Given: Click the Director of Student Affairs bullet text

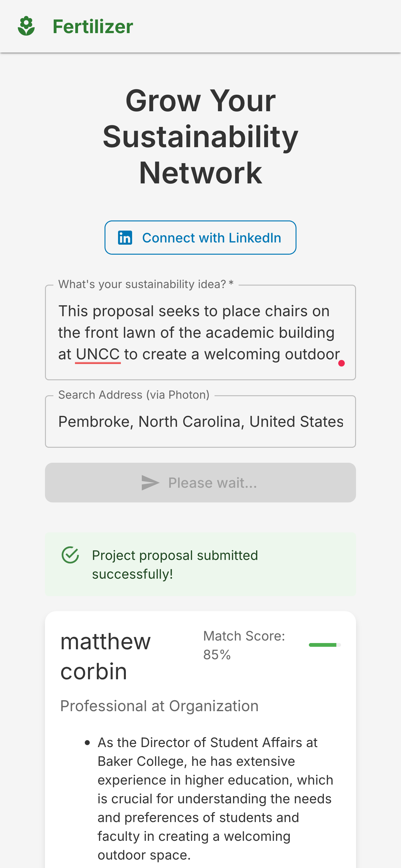Looking at the screenshot, I should point(215,798).
